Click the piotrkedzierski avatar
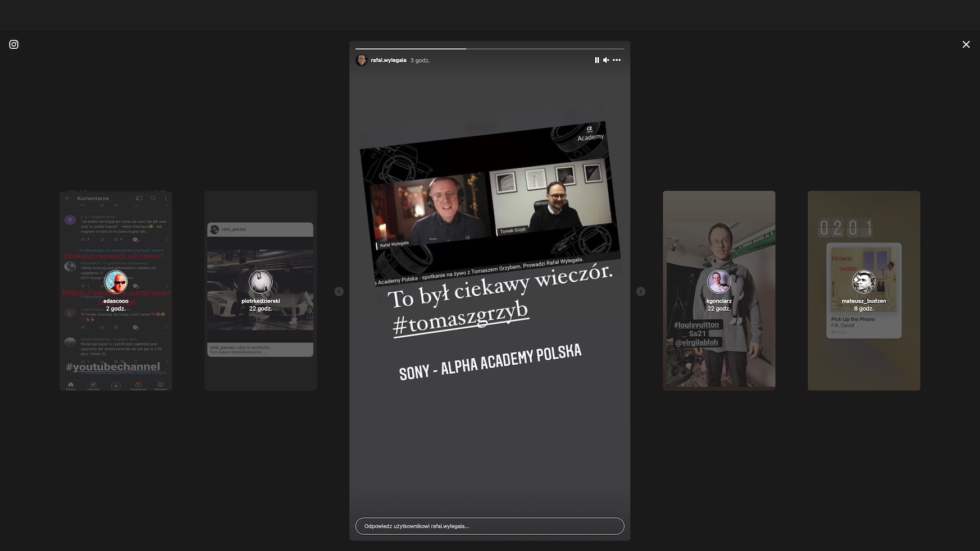The image size is (980, 551). 261,282
